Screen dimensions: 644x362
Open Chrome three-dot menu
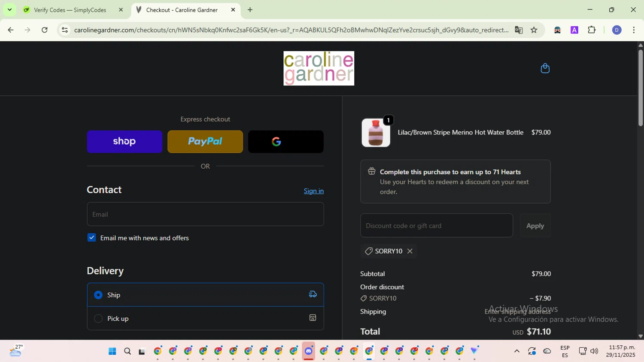634,30
